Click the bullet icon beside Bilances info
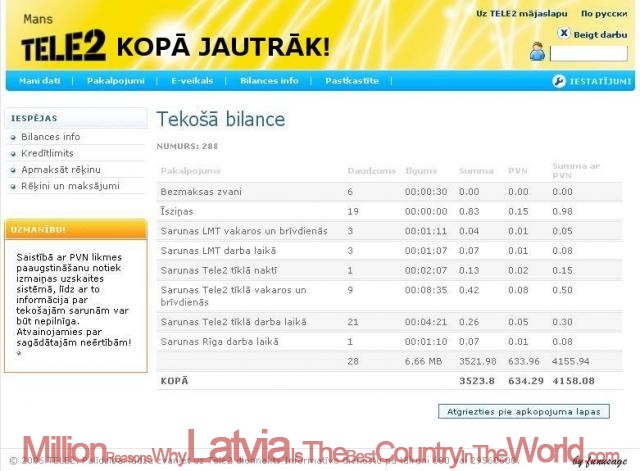 pos(13,137)
